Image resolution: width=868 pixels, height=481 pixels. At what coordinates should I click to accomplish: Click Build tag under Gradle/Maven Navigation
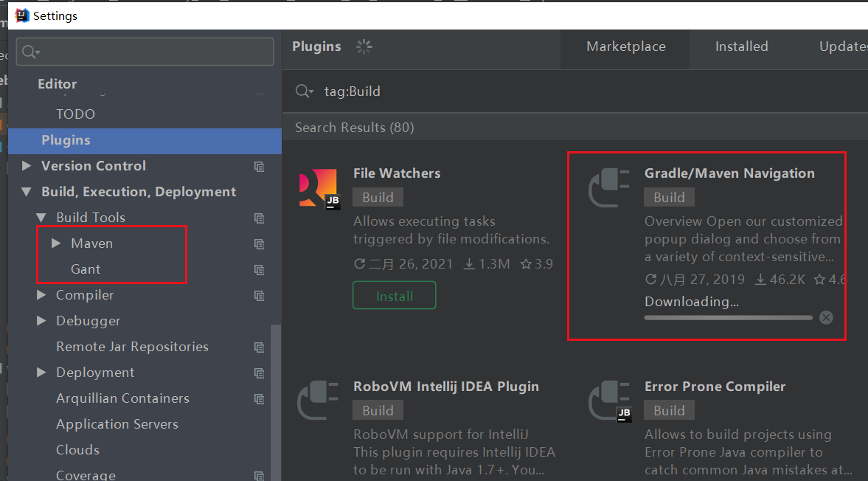pos(670,198)
